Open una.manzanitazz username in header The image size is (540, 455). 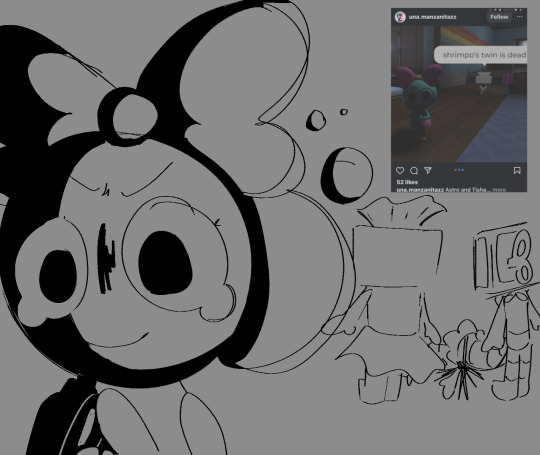(433, 17)
